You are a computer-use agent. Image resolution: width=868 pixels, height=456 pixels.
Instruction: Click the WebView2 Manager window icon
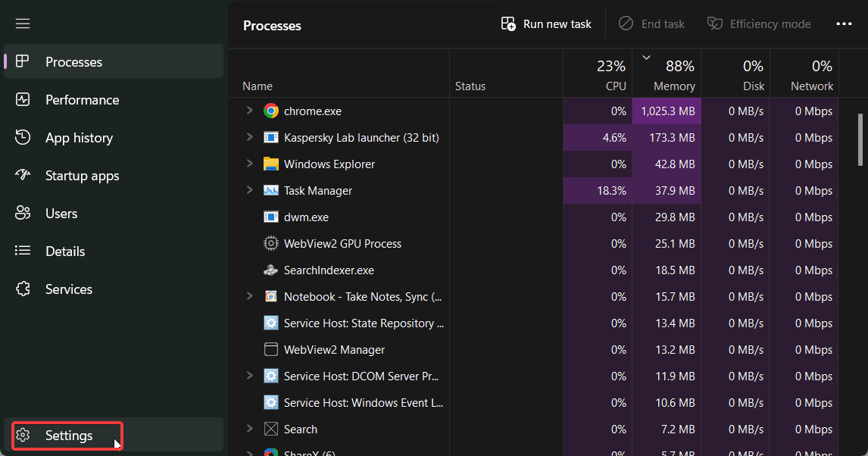[270, 349]
